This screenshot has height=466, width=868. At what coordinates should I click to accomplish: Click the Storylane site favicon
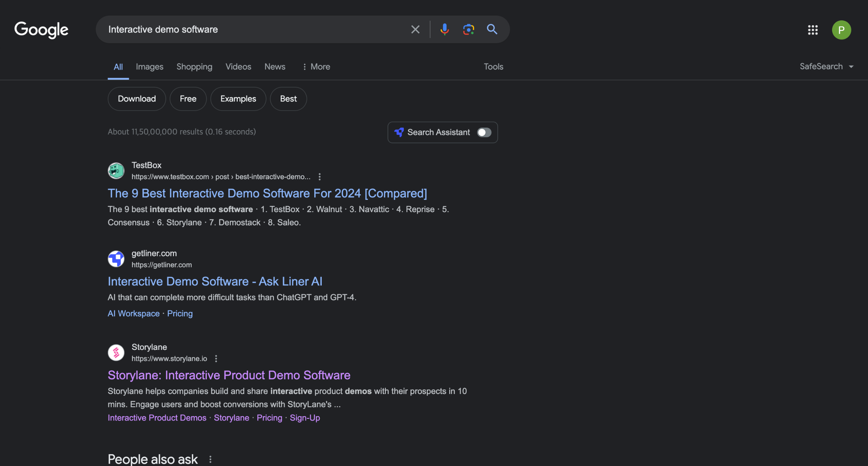(x=116, y=353)
